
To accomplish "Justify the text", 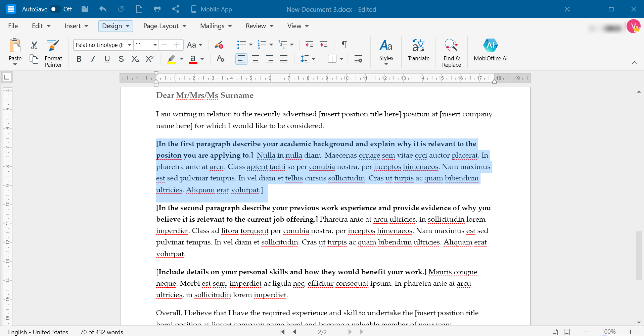I will tap(284, 59).
